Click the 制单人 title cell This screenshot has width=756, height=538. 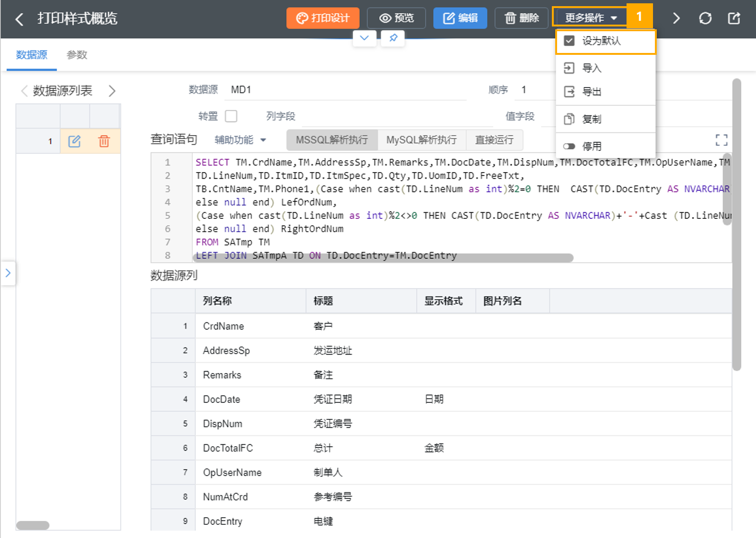361,472
